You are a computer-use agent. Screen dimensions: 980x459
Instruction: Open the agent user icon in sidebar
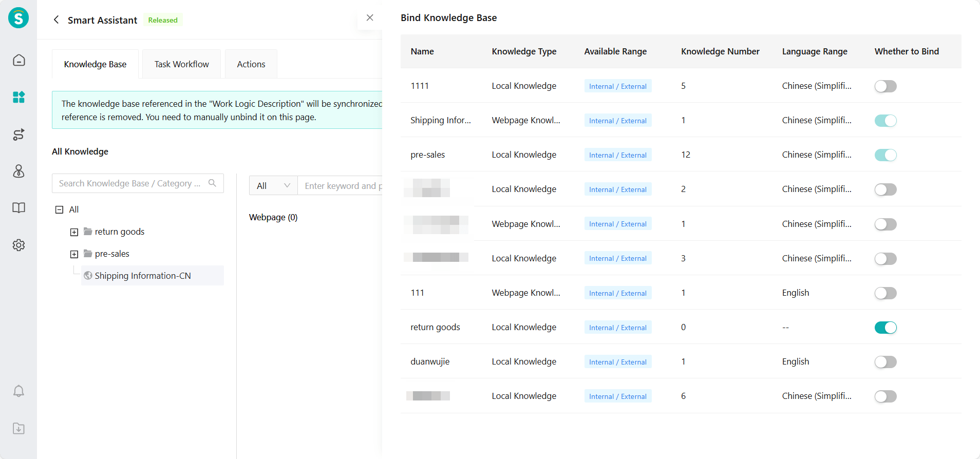point(18,171)
